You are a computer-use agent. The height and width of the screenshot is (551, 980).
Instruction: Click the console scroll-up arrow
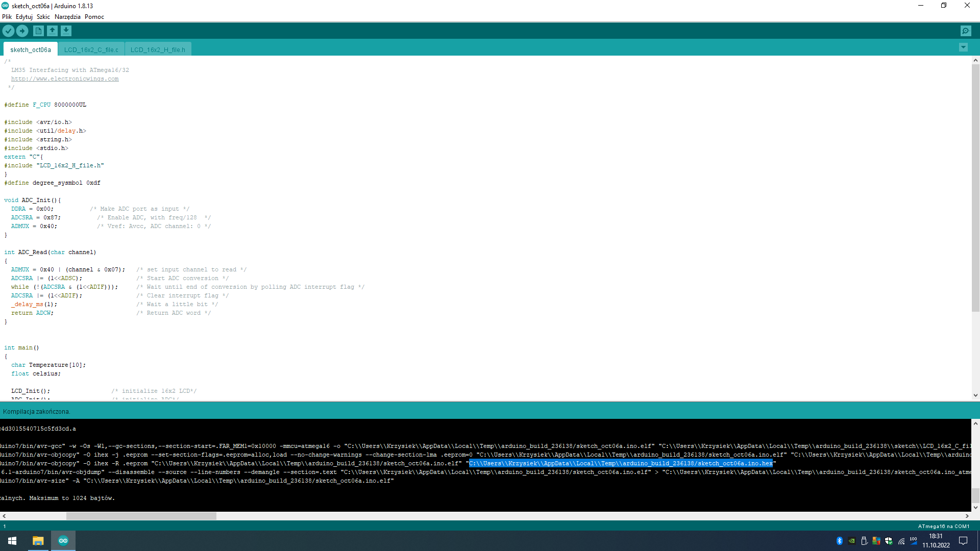975,423
